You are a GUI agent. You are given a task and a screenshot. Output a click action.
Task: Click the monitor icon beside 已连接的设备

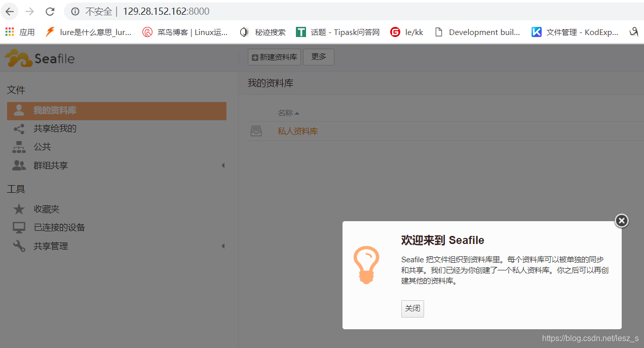click(19, 227)
